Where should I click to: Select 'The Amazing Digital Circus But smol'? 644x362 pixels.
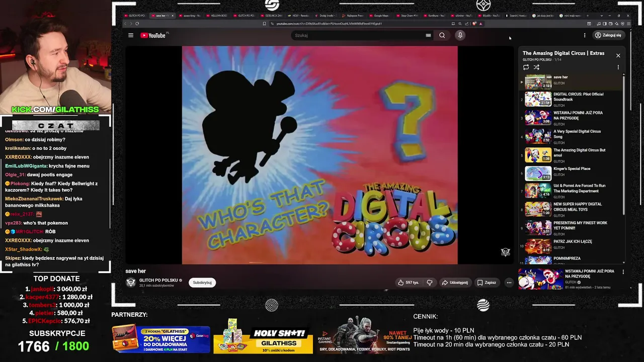point(571,155)
